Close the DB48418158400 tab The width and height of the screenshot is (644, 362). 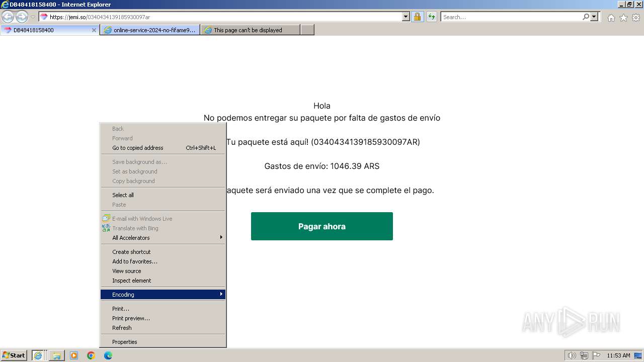click(94, 30)
